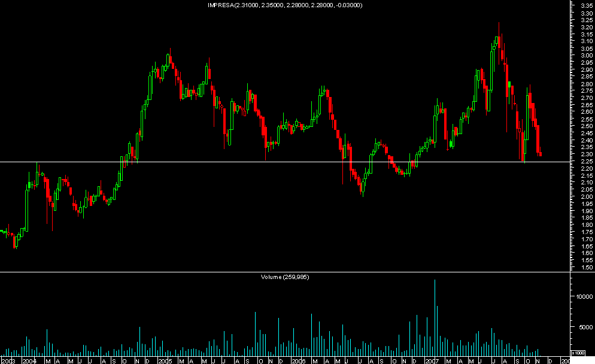
Task: Click the 1.65 price axis label
Action: (587, 246)
